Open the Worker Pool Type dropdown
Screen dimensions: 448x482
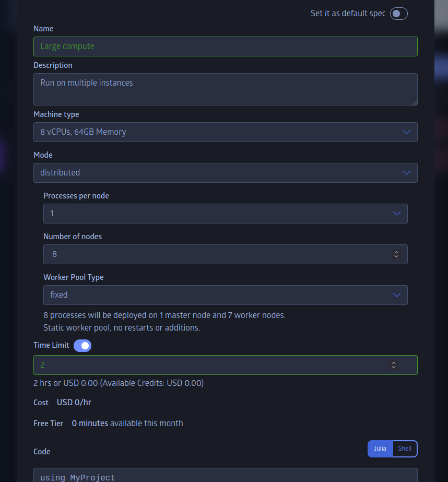coord(225,295)
